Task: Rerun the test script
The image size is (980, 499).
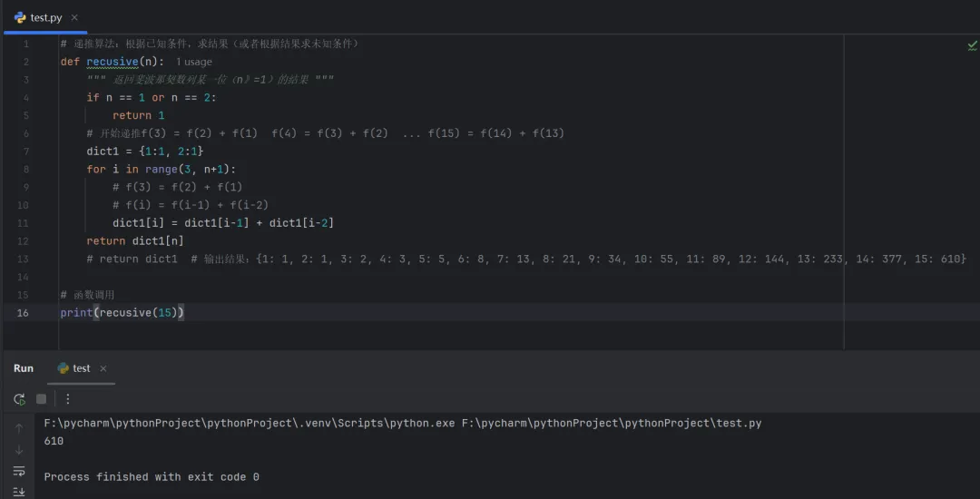Action: [x=19, y=399]
